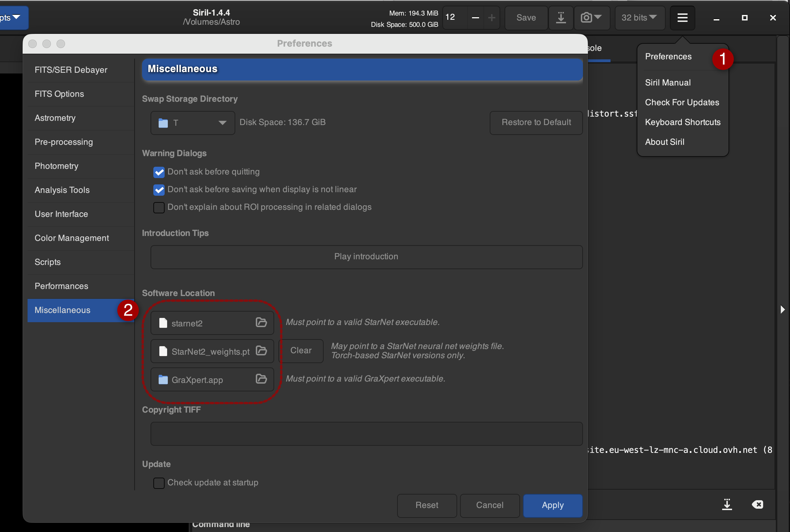Open Keyboard Shortcuts menu entry
The image size is (790, 532).
tap(683, 122)
